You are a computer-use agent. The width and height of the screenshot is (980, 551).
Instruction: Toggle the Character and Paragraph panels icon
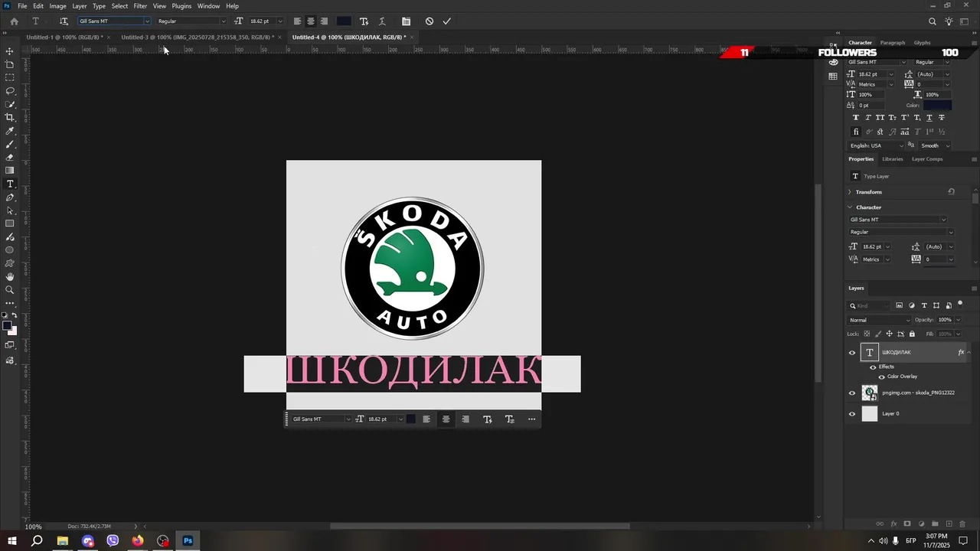click(x=407, y=21)
